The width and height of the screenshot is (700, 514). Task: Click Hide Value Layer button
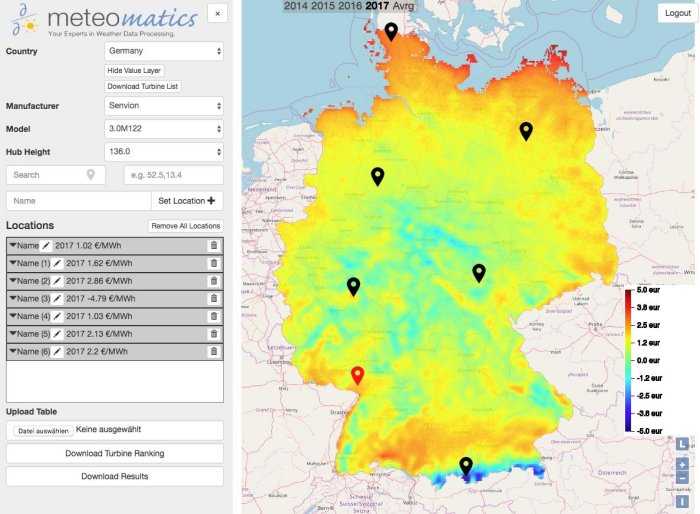[134, 71]
